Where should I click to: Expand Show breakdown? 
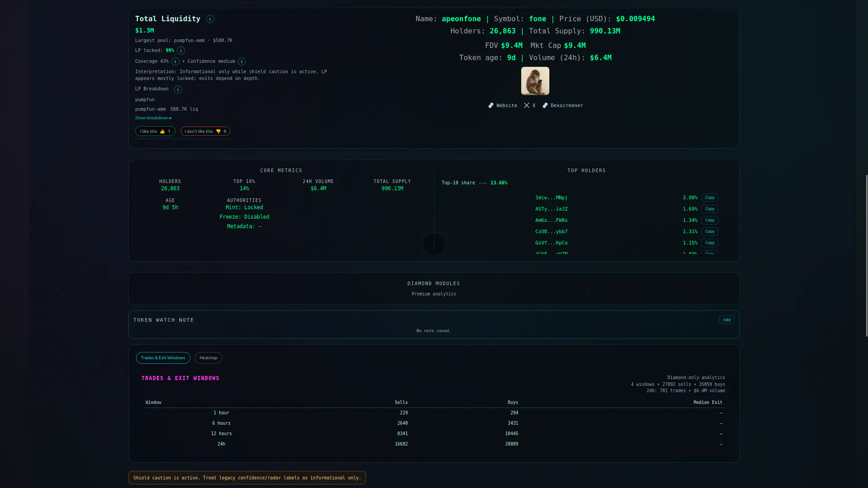(153, 118)
